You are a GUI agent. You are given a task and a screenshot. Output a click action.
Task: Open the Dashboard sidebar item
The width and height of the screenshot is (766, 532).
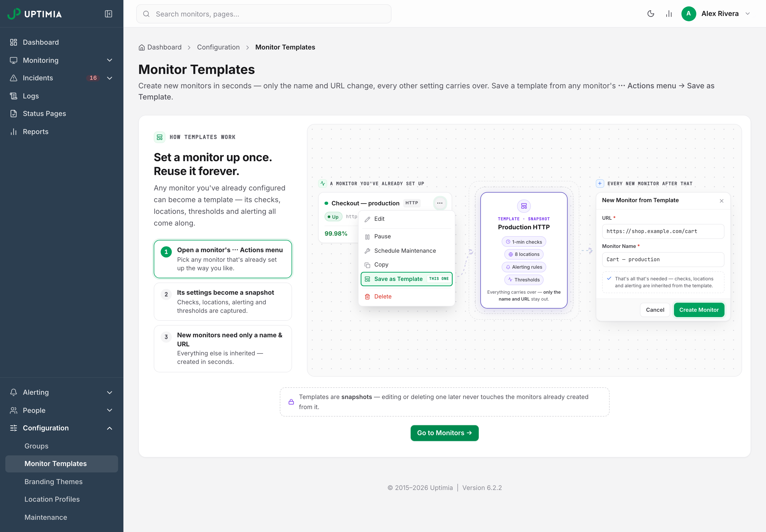[x=62, y=42]
